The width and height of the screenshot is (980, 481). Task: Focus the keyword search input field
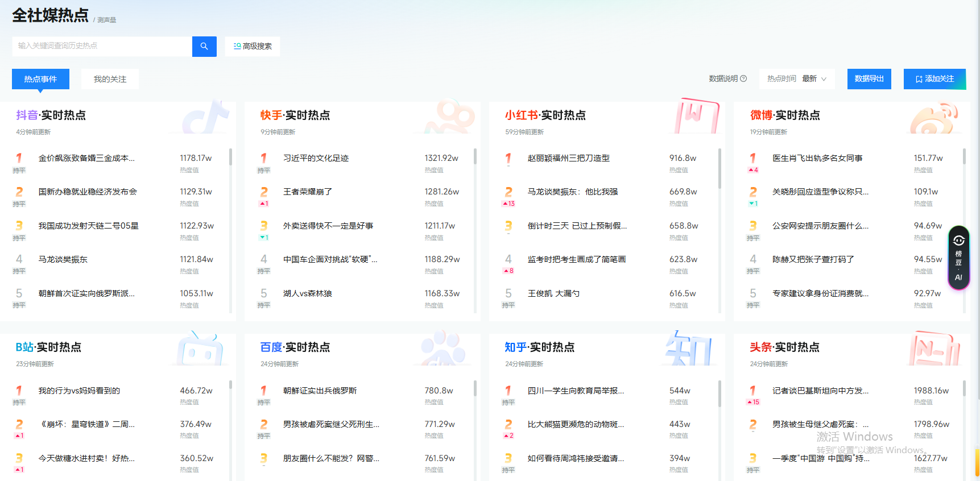point(102,46)
